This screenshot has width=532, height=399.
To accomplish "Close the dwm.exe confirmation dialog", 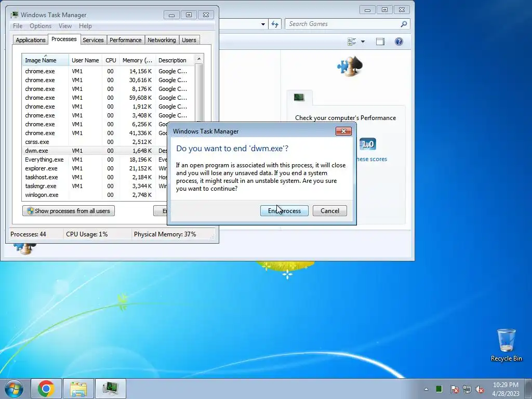I will [343, 131].
